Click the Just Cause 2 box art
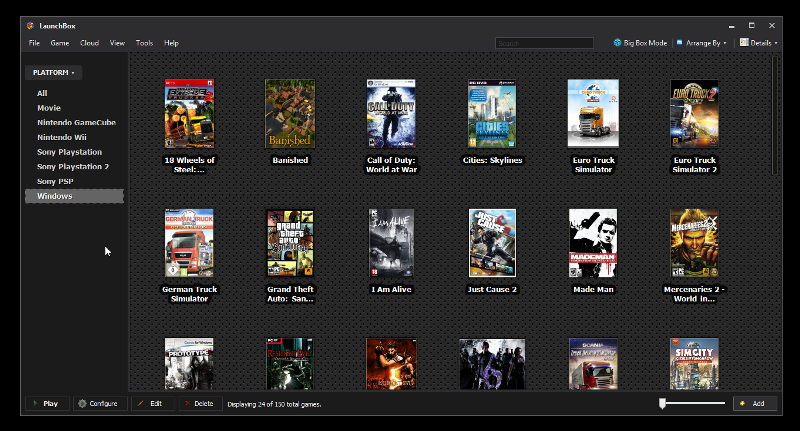This screenshot has width=800, height=431. pyautogui.click(x=492, y=243)
